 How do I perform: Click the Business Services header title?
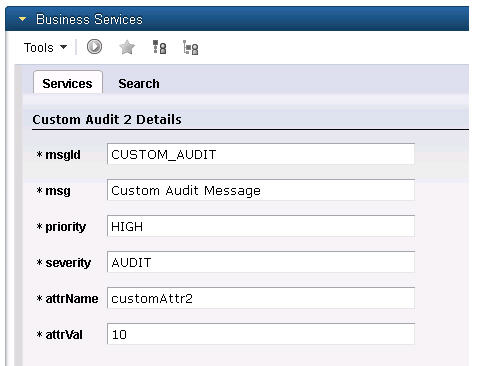tap(89, 19)
